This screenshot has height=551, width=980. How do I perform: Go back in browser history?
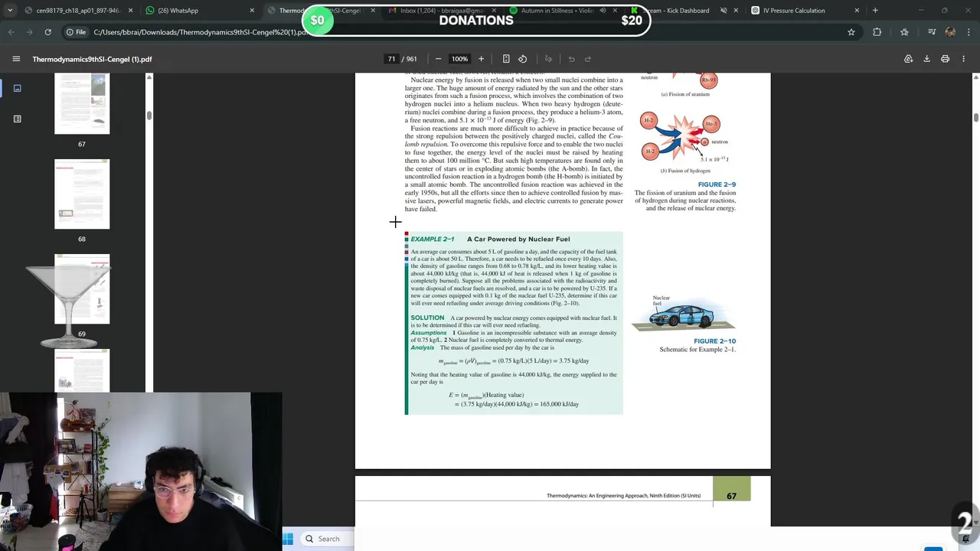11,32
